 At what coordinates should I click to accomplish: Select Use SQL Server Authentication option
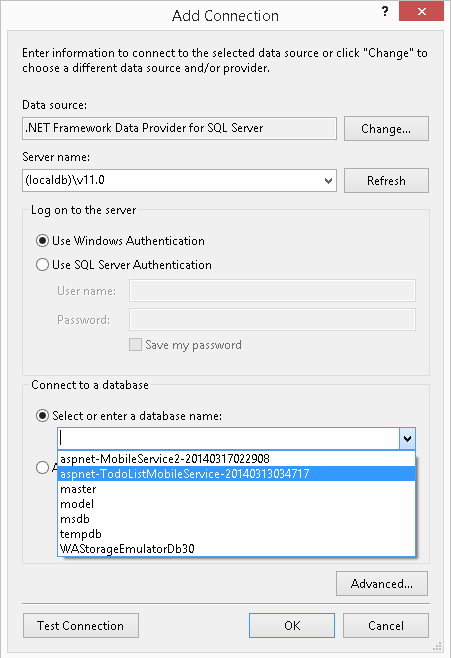pyautogui.click(x=42, y=265)
